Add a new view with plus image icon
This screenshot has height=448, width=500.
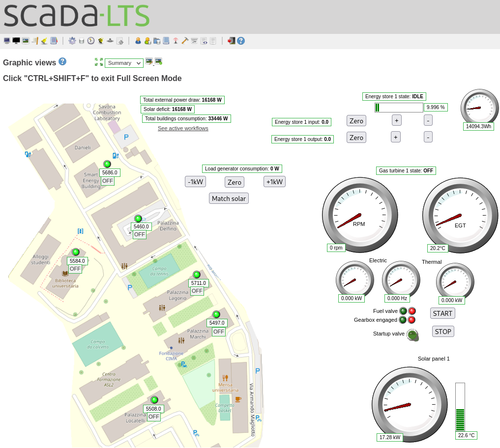[x=158, y=61]
